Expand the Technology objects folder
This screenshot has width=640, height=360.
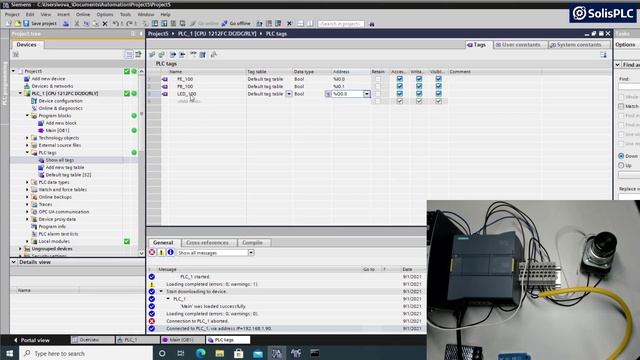pyautogui.click(x=27, y=138)
